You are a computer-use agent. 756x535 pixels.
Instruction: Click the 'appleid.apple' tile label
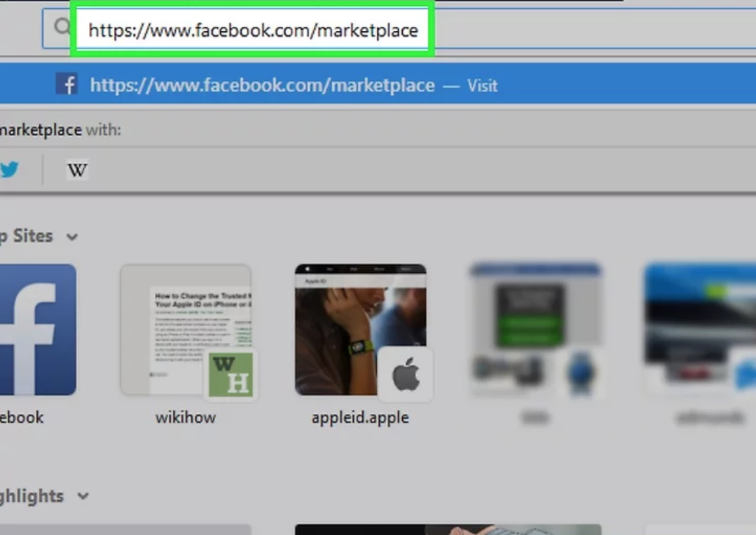point(360,418)
